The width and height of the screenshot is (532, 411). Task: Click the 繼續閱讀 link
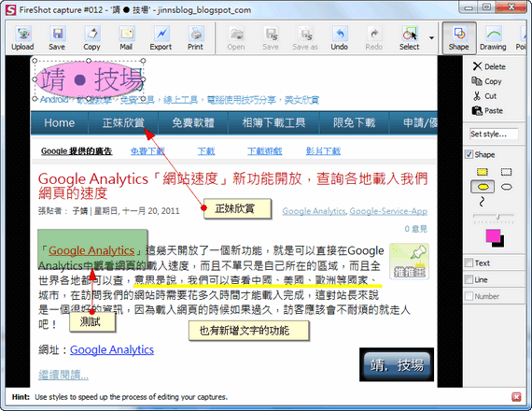(x=63, y=375)
